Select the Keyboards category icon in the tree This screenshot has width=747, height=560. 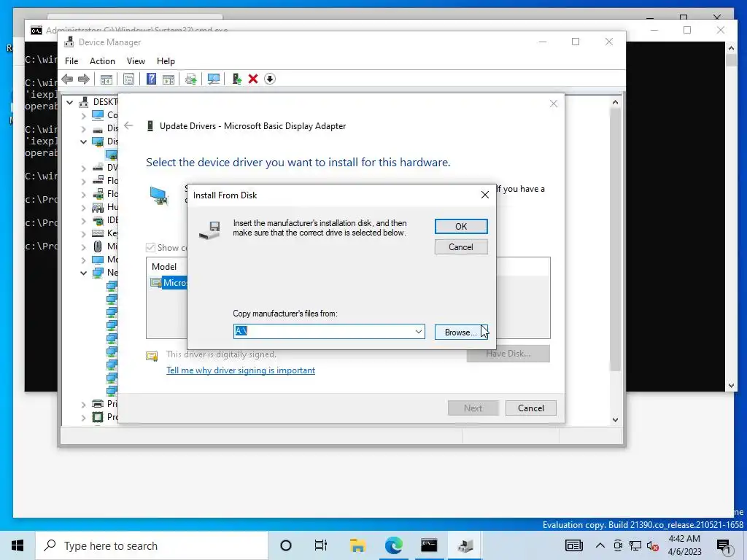(x=98, y=233)
